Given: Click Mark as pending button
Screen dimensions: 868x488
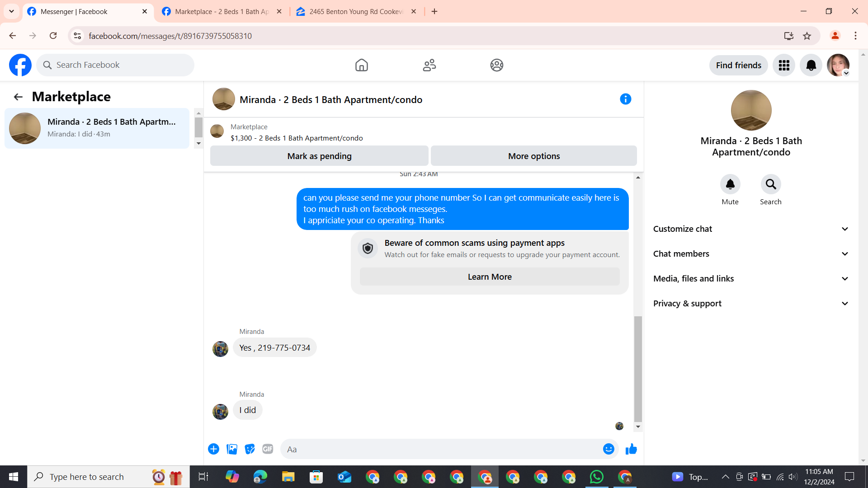Looking at the screenshot, I should click(319, 156).
